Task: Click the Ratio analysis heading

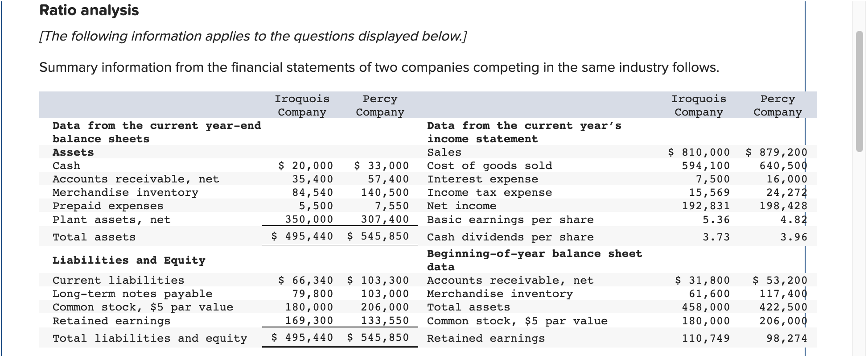Action: 89,10
